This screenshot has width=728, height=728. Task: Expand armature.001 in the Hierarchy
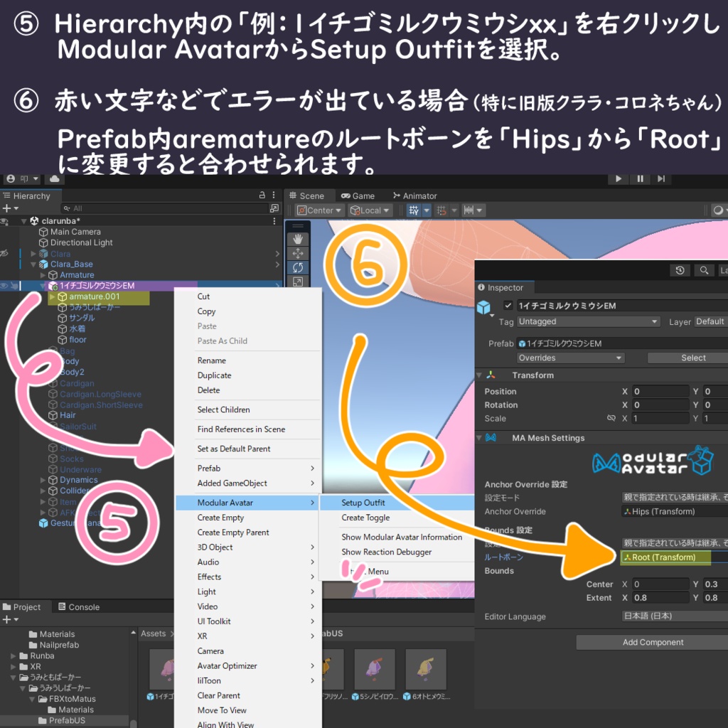pyautogui.click(x=53, y=296)
